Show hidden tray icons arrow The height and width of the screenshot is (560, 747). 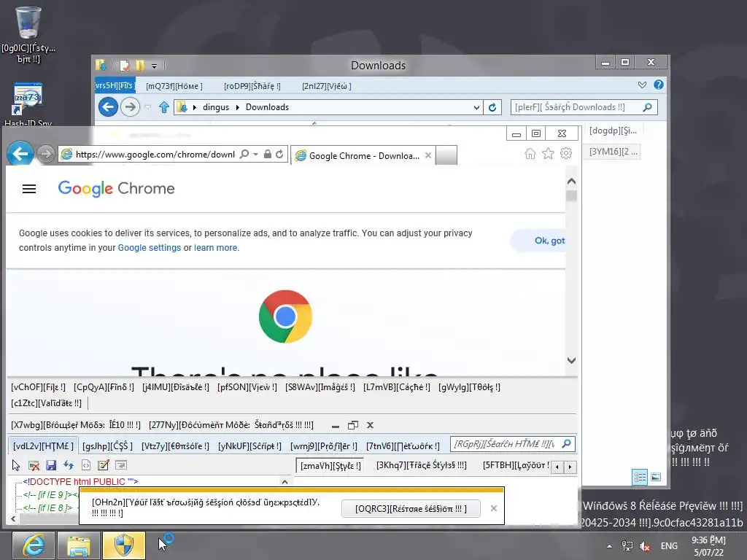click(609, 546)
